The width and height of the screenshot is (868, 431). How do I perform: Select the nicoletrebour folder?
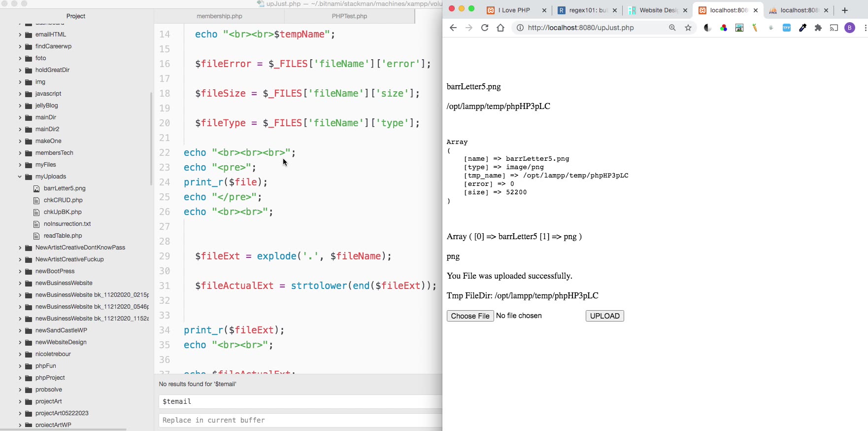(53, 354)
